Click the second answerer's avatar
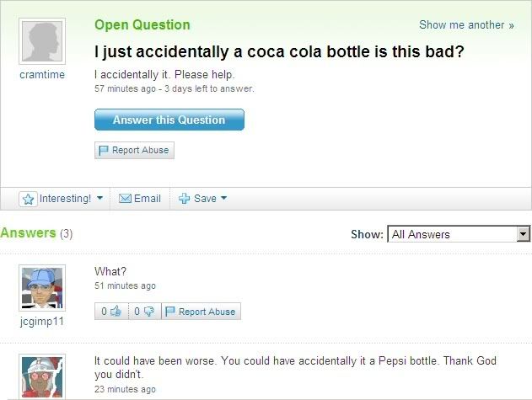Image resolution: width=532 pixels, height=400 pixels. (x=41, y=377)
